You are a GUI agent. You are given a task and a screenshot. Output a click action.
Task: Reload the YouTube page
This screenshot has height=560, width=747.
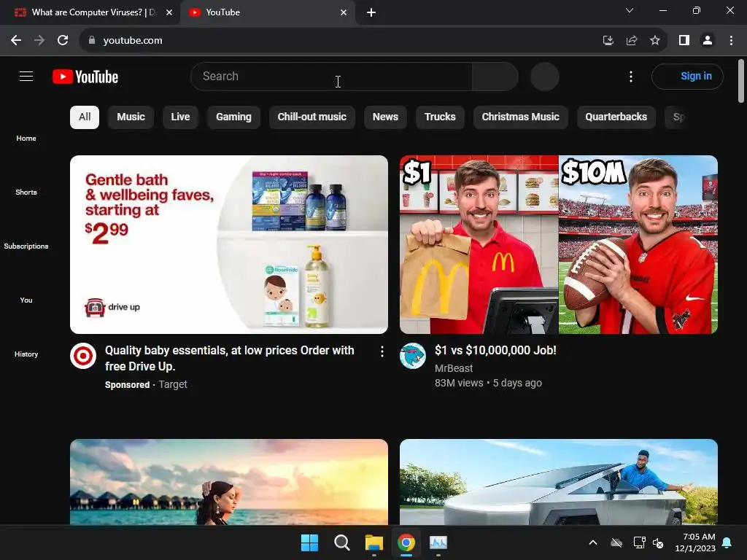[x=63, y=41]
